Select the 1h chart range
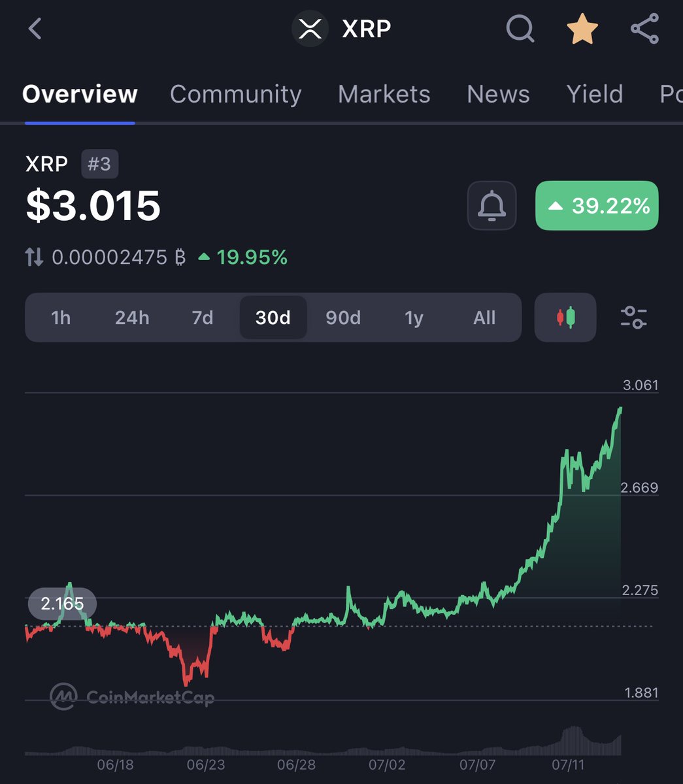Image resolution: width=683 pixels, height=784 pixels. tap(61, 318)
